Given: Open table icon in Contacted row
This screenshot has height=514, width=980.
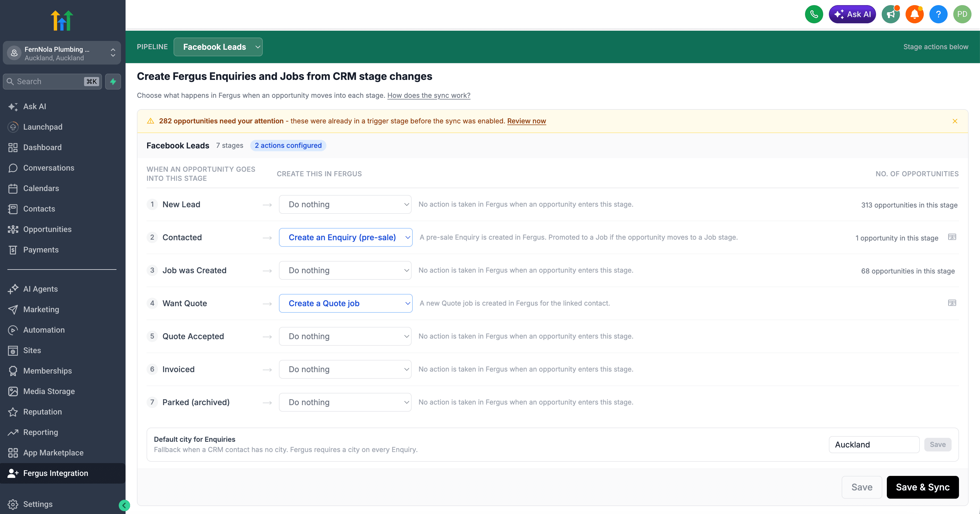Looking at the screenshot, I should [952, 237].
